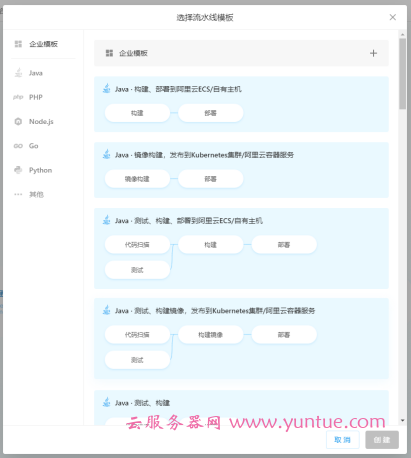Click Java icon of the 镜像构建 Kubernetes template
Screen dimensions: 411x458
[x=107, y=154]
